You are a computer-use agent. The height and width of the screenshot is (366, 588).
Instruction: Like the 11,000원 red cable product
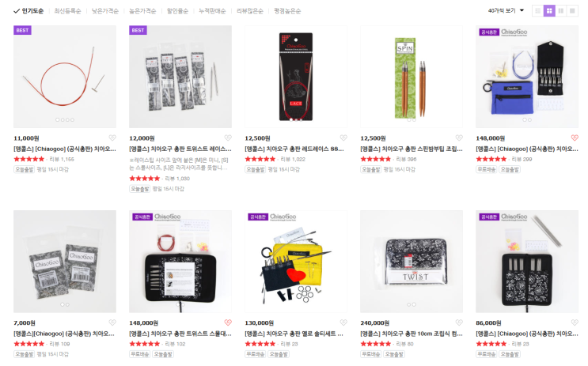pos(112,138)
